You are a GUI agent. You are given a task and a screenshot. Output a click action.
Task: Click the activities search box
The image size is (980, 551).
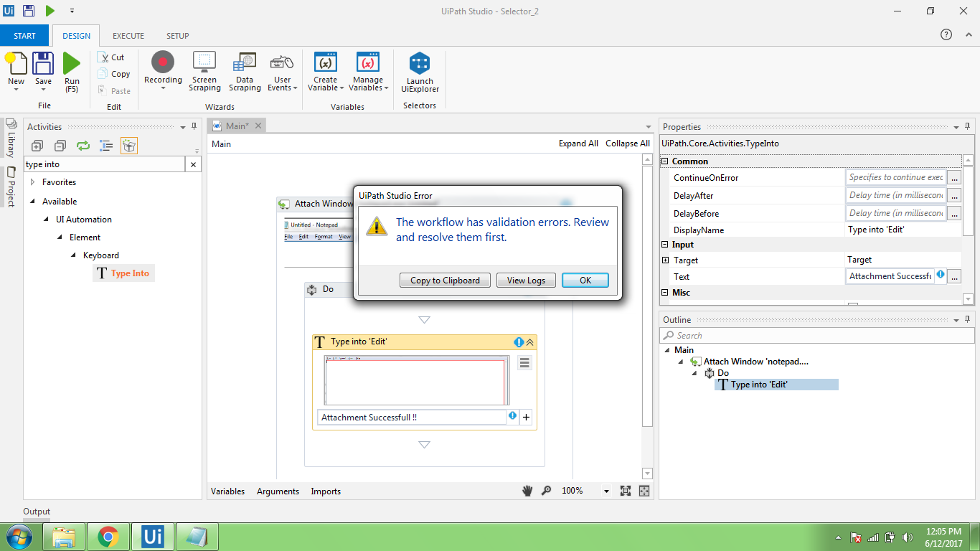[x=105, y=164]
